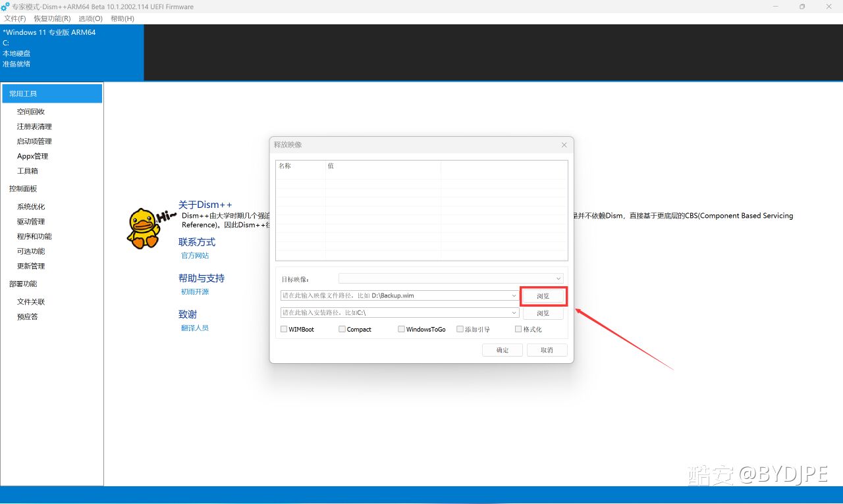Select 空间回收 in the sidebar
Image resolution: width=843 pixels, height=504 pixels.
31,112
